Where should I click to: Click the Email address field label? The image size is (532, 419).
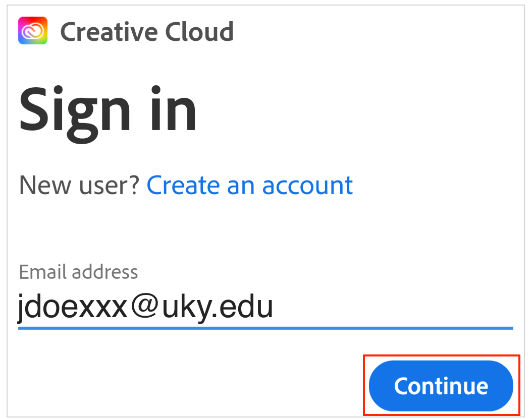click(x=78, y=272)
